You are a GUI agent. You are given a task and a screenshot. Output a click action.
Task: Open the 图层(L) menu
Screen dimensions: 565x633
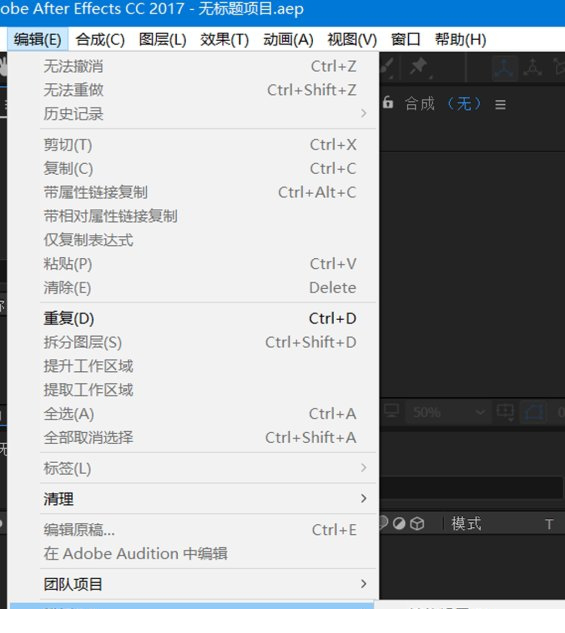pyautogui.click(x=163, y=40)
